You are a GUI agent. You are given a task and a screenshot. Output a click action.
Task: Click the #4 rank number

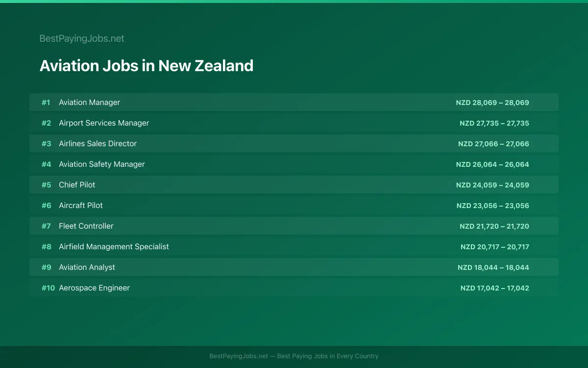click(46, 164)
